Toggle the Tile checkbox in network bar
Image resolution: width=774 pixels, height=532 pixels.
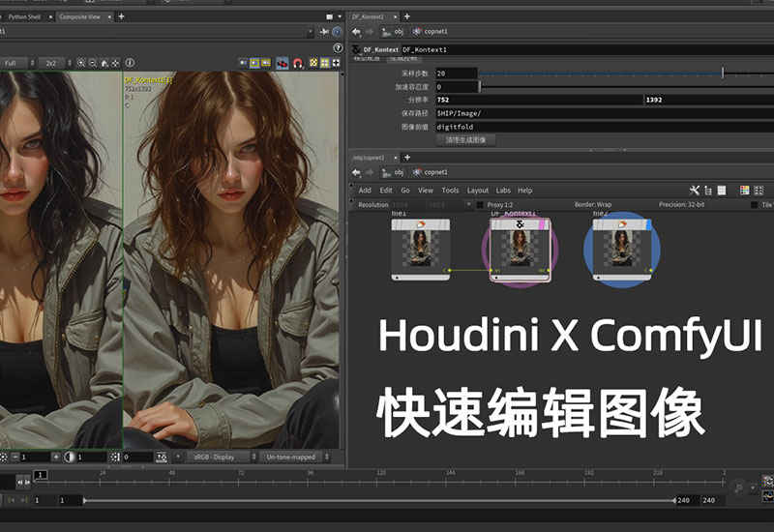point(755,205)
